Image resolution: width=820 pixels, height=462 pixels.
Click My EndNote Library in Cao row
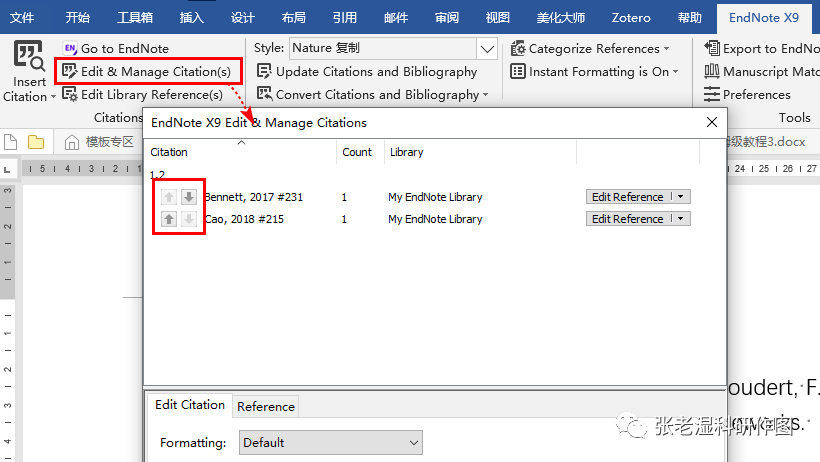coord(435,219)
